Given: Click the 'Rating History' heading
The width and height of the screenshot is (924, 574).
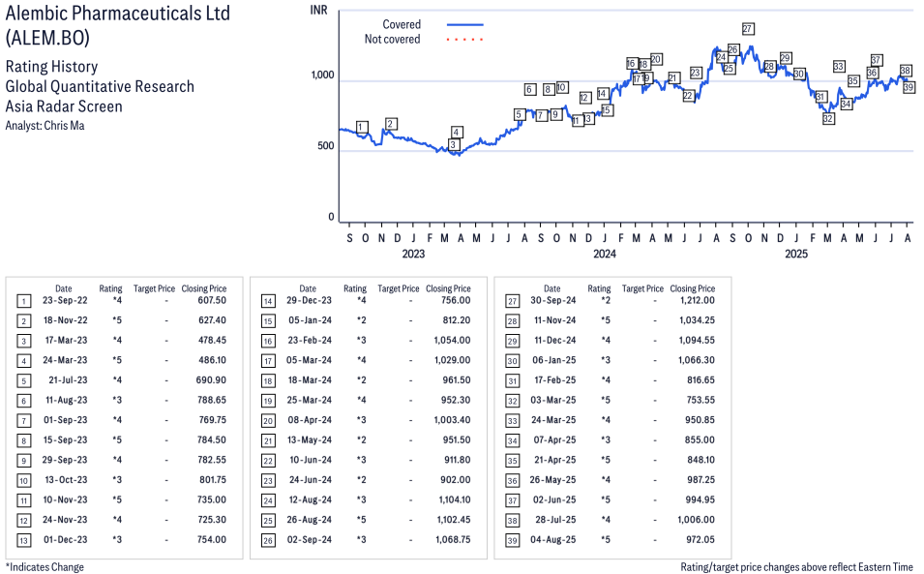Looking at the screenshot, I should click(x=51, y=67).
